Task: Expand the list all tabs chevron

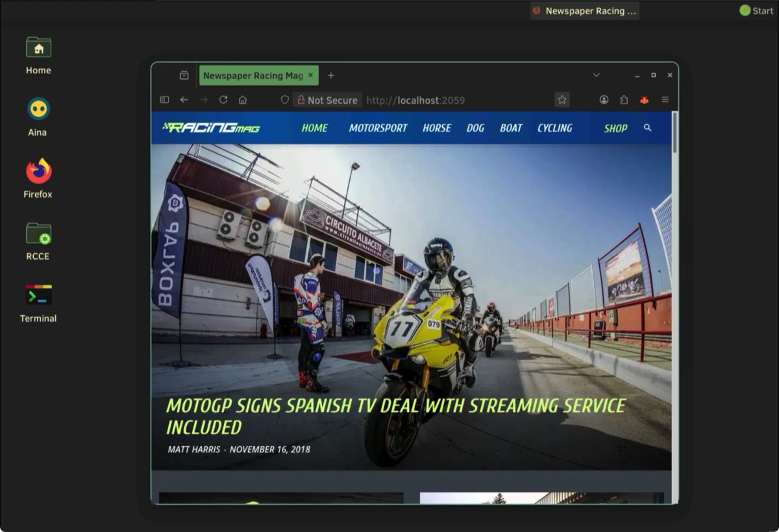Action: point(596,75)
